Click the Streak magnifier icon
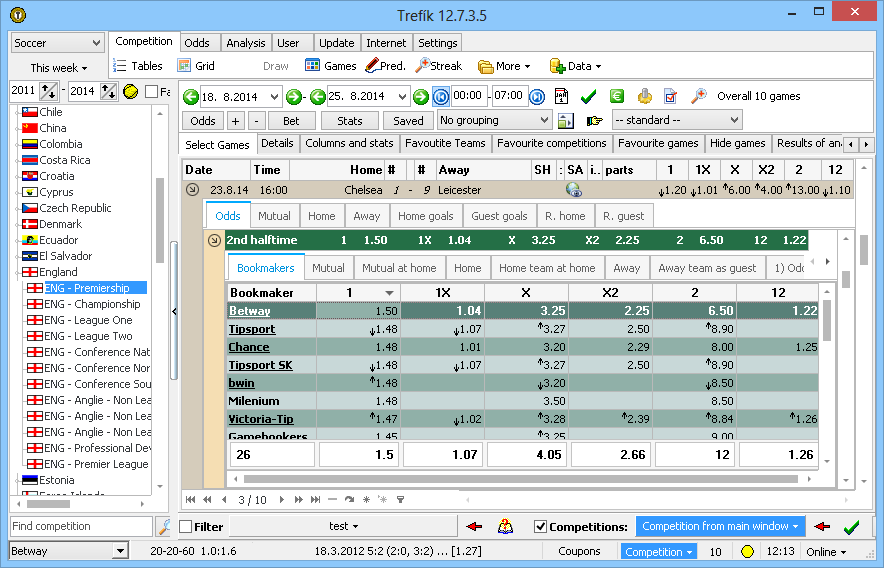The width and height of the screenshot is (884, 568). (x=423, y=66)
